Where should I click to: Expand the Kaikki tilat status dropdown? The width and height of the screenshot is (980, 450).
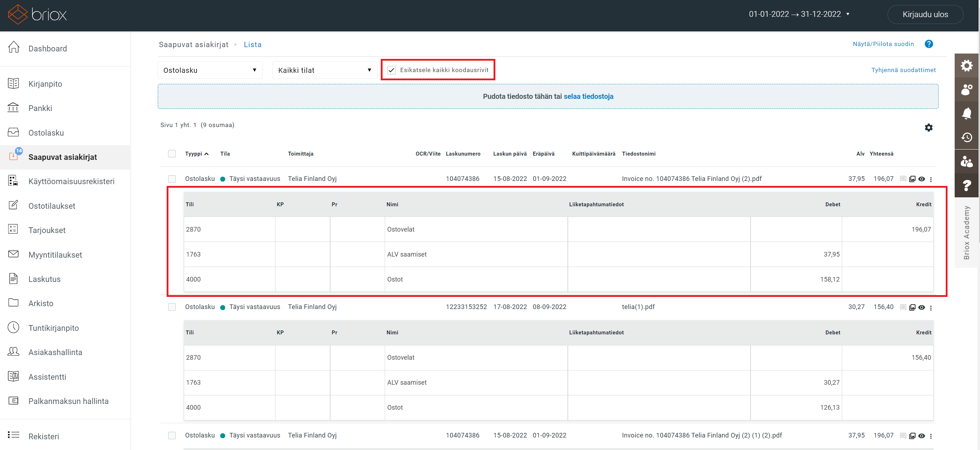(324, 70)
